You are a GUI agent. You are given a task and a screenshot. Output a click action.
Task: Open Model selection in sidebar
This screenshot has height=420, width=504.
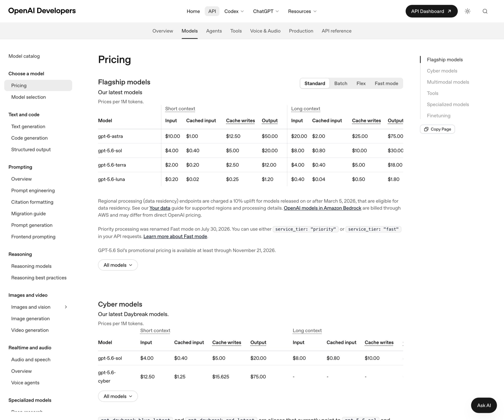pyautogui.click(x=28, y=97)
